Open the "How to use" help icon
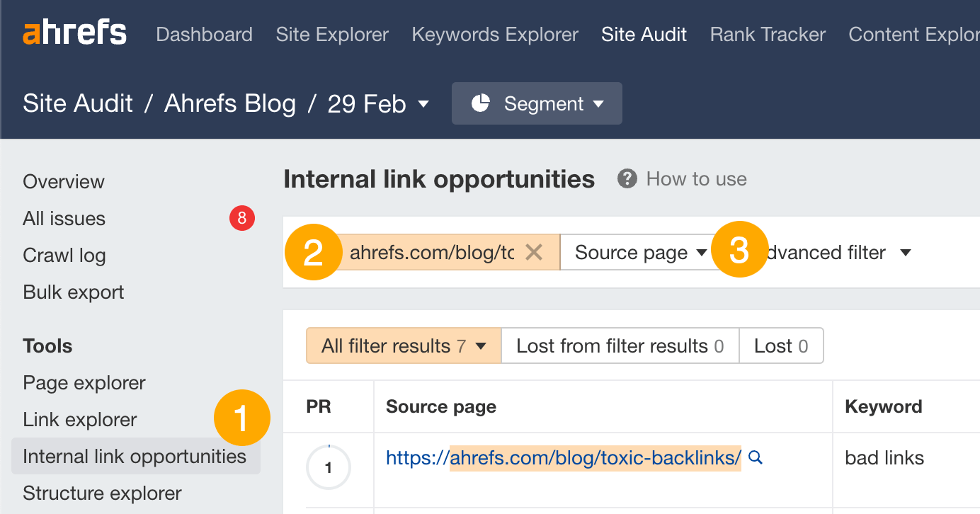980x514 pixels. 627,178
